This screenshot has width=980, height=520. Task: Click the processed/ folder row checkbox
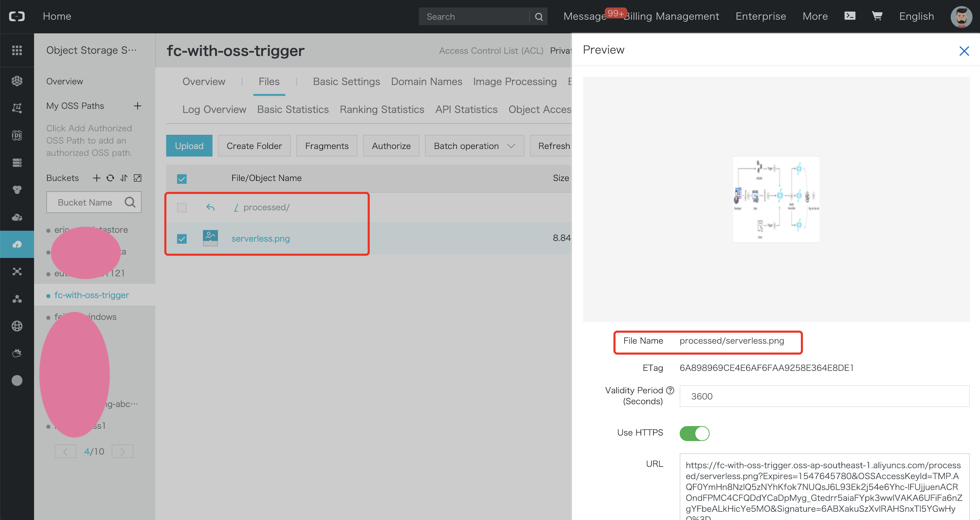point(182,207)
